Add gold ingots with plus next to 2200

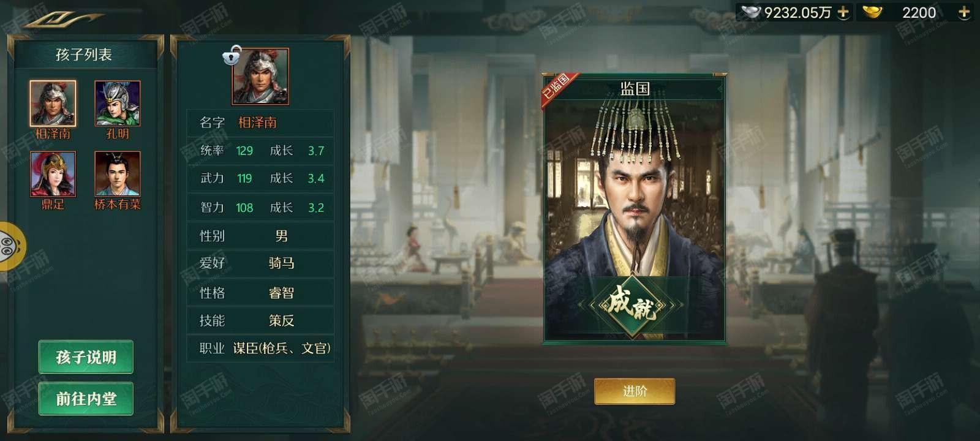(964, 12)
